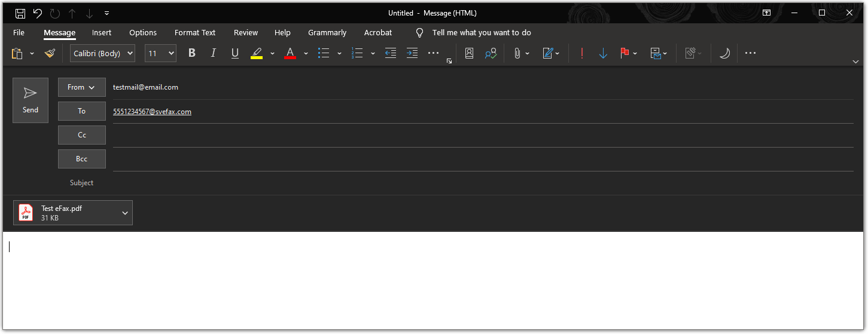Toggle bold formatting

[x=192, y=53]
